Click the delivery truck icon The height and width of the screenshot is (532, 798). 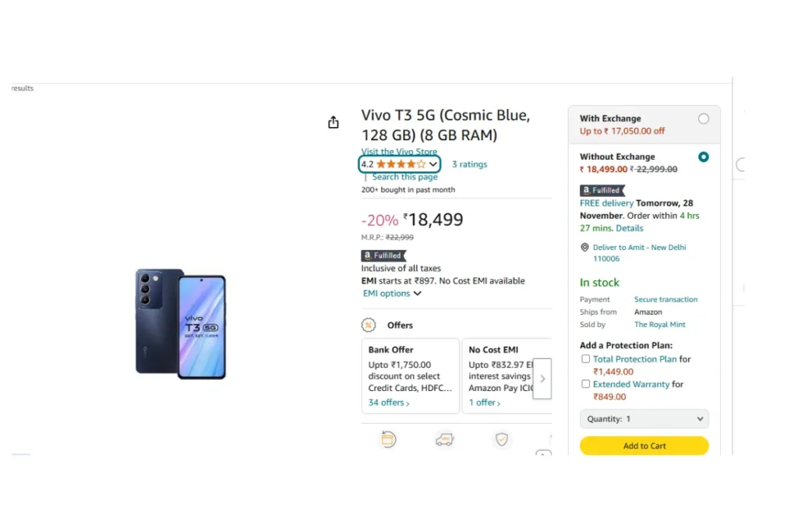[x=445, y=439]
